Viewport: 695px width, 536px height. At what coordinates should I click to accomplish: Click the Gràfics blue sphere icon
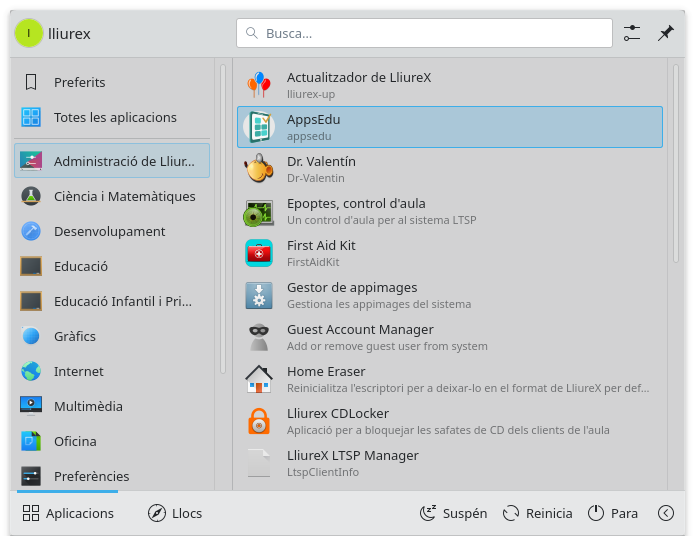pyautogui.click(x=31, y=336)
